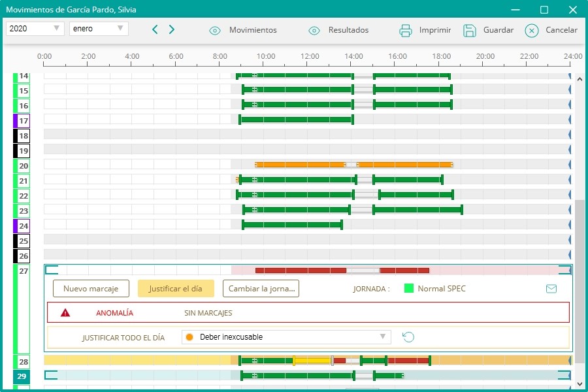Click the red anomaly warning triangle
The image size is (588, 392).
tap(65, 313)
